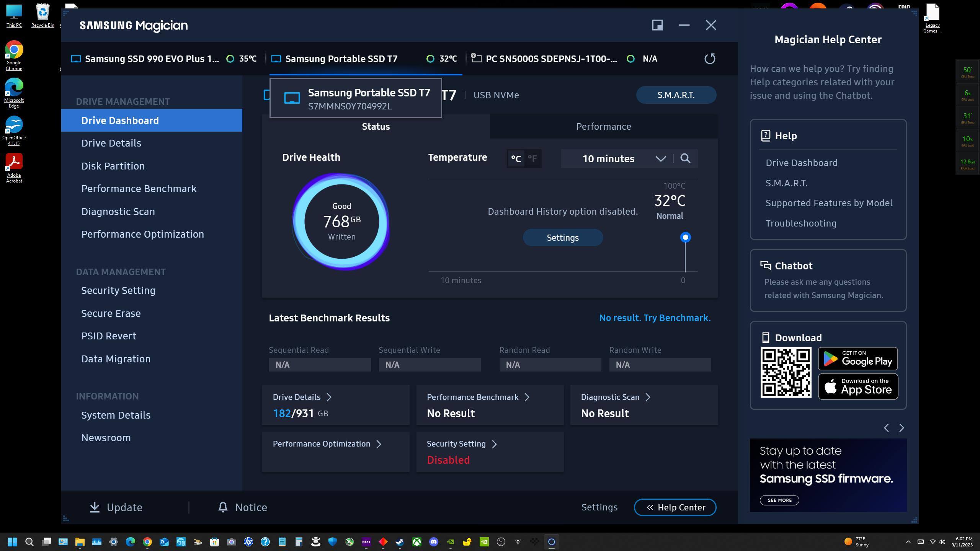Open the S.M.A.R.T. button

point(676,95)
